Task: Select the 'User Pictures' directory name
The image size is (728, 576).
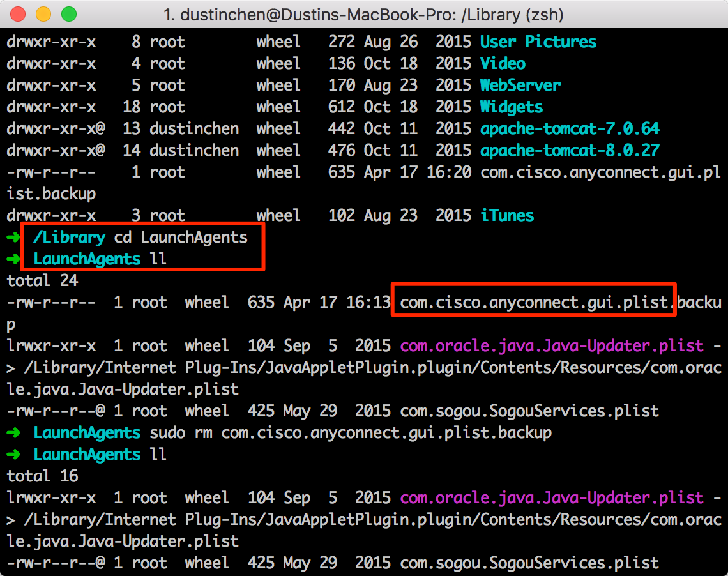Action: (x=538, y=42)
